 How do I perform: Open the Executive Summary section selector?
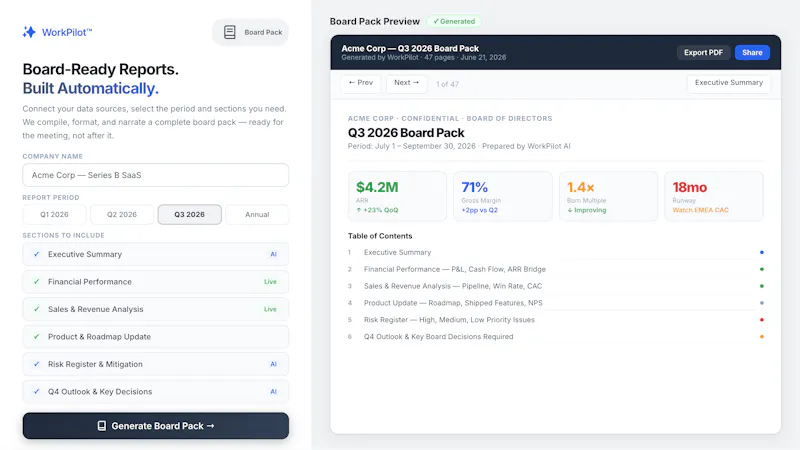coord(729,83)
